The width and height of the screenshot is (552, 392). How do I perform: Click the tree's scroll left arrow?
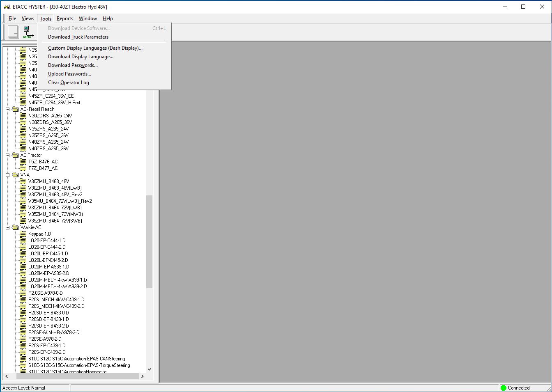click(x=6, y=376)
